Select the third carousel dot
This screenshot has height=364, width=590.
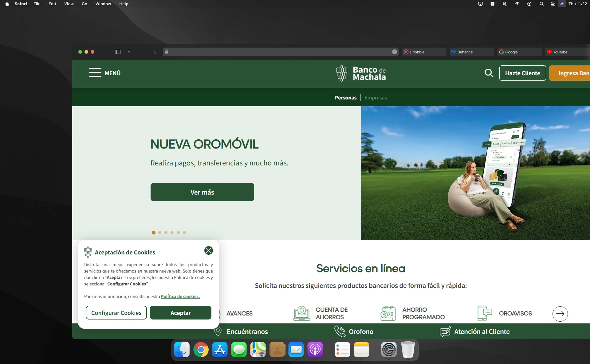coord(166,233)
